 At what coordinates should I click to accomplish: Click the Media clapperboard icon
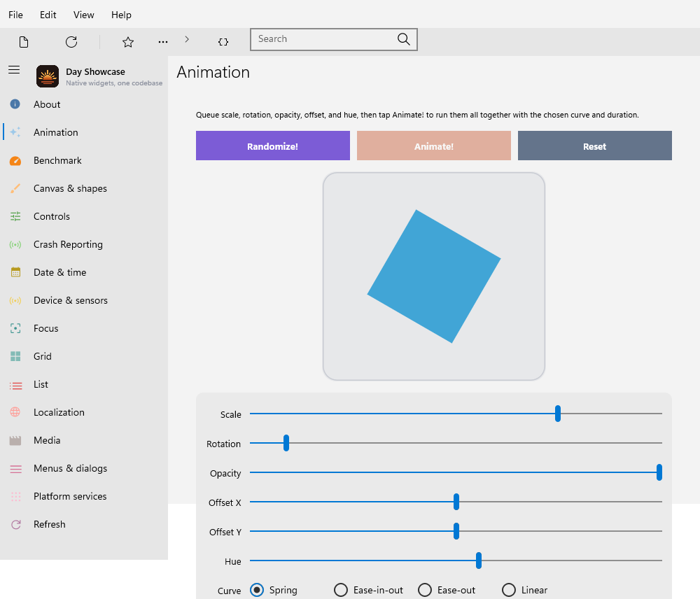pyautogui.click(x=15, y=441)
